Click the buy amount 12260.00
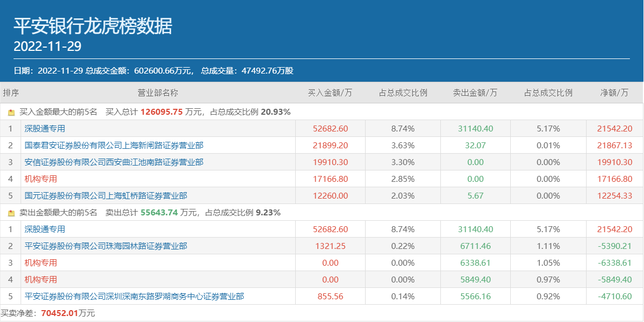 point(330,196)
